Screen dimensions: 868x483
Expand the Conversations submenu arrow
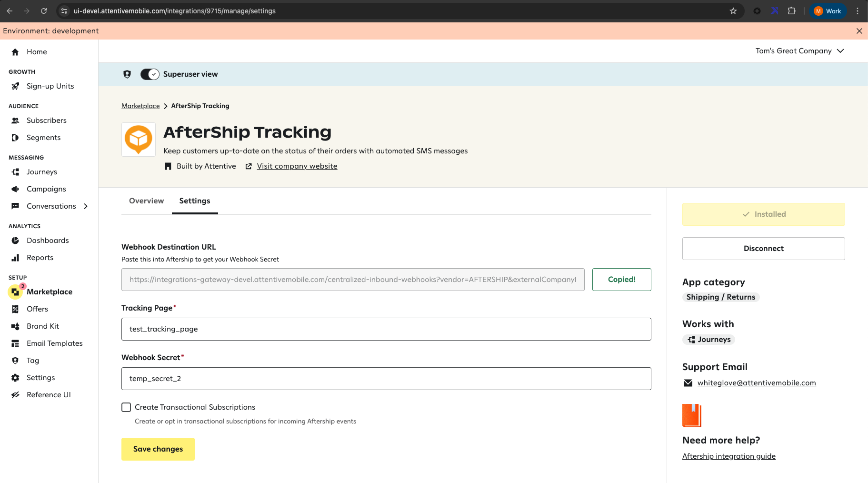coord(86,206)
